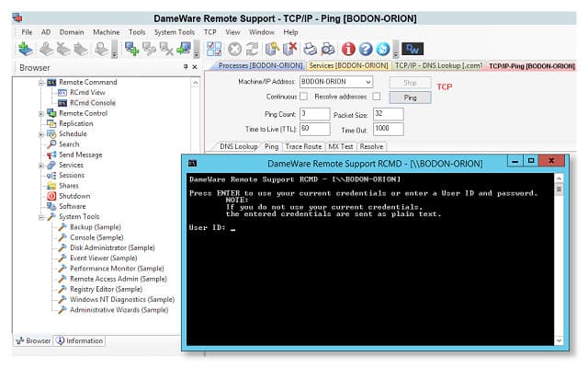Click the Shutdown red power icon in tree
The height and width of the screenshot is (368, 588).
51,196
